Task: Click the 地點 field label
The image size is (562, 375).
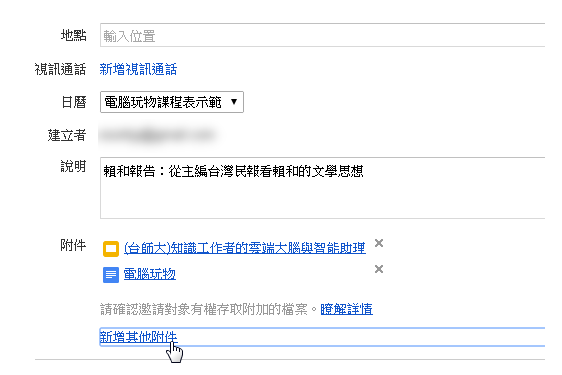Action: (x=74, y=35)
